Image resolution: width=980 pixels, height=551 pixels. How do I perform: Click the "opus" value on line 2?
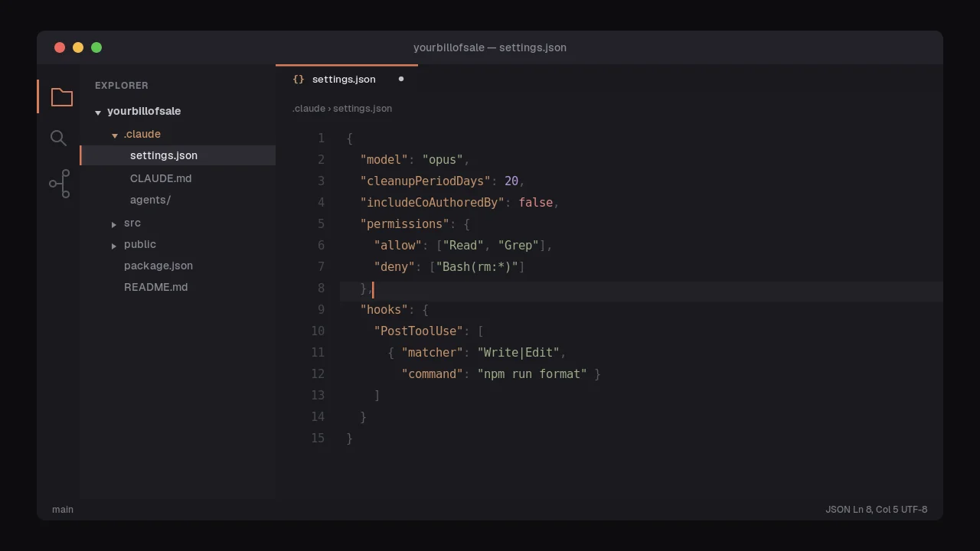[x=443, y=160]
